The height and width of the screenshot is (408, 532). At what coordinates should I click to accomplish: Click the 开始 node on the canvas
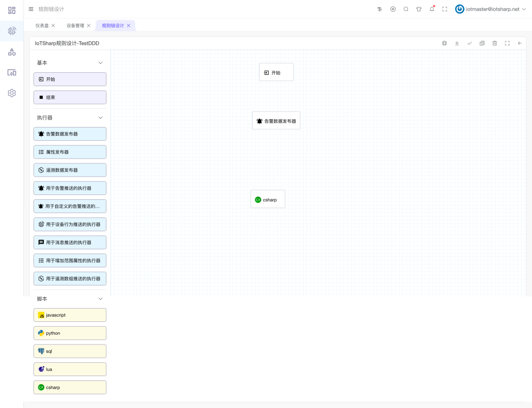point(276,72)
